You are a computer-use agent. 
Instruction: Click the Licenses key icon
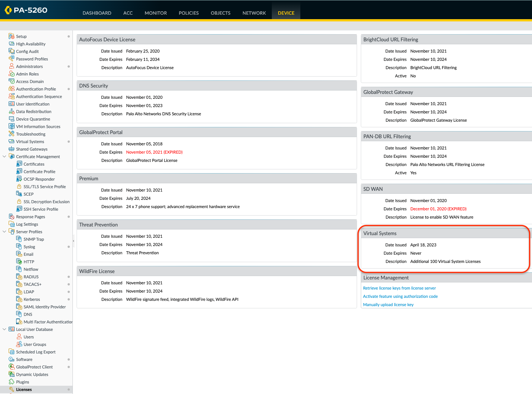point(12,389)
